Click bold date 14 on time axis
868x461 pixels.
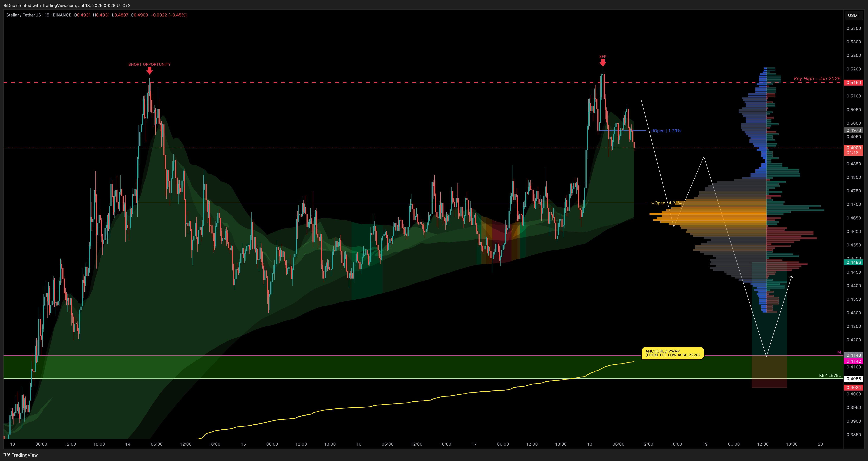128,444
